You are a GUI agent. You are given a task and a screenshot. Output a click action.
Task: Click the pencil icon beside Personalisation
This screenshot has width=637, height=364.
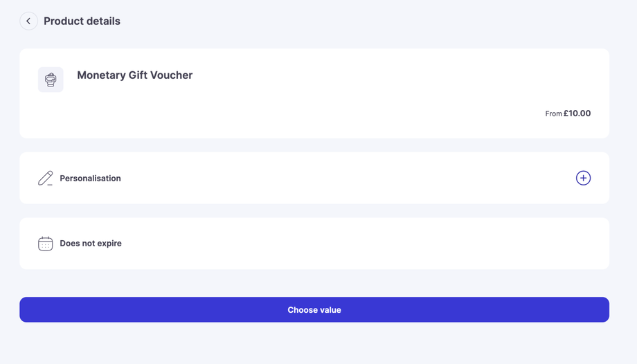click(46, 178)
